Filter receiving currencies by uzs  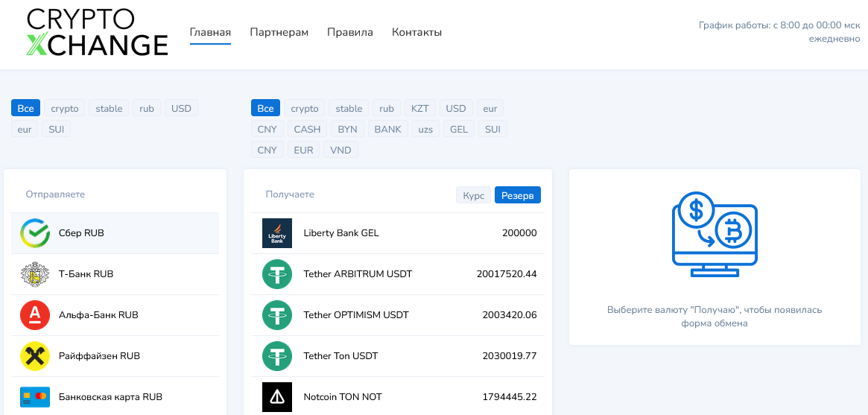coord(425,130)
